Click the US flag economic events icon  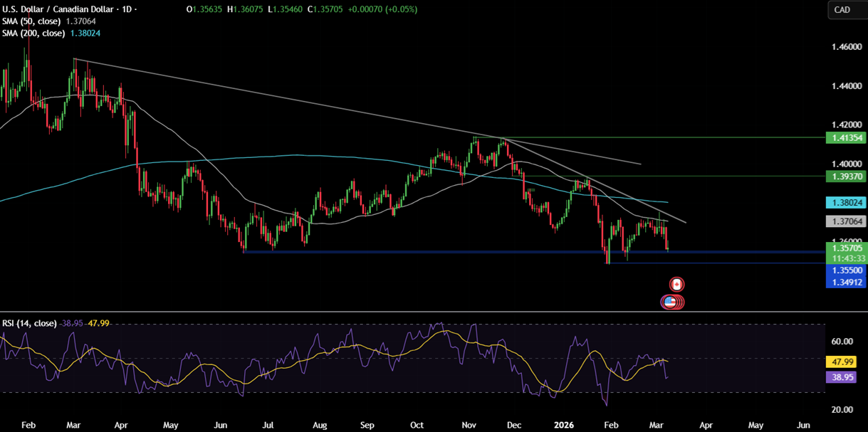tap(670, 301)
